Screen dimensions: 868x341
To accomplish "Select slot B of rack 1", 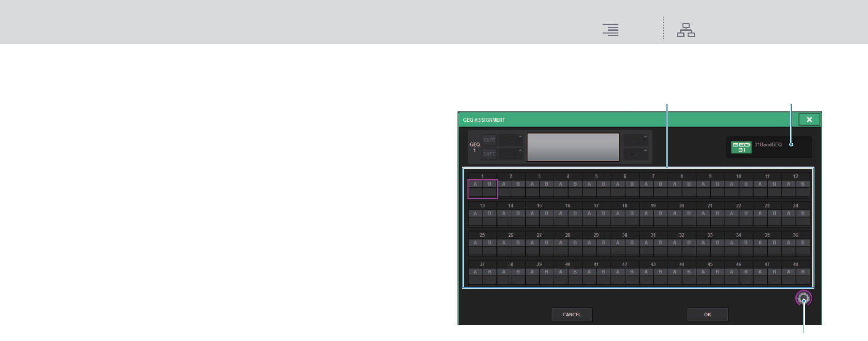I will (x=490, y=189).
